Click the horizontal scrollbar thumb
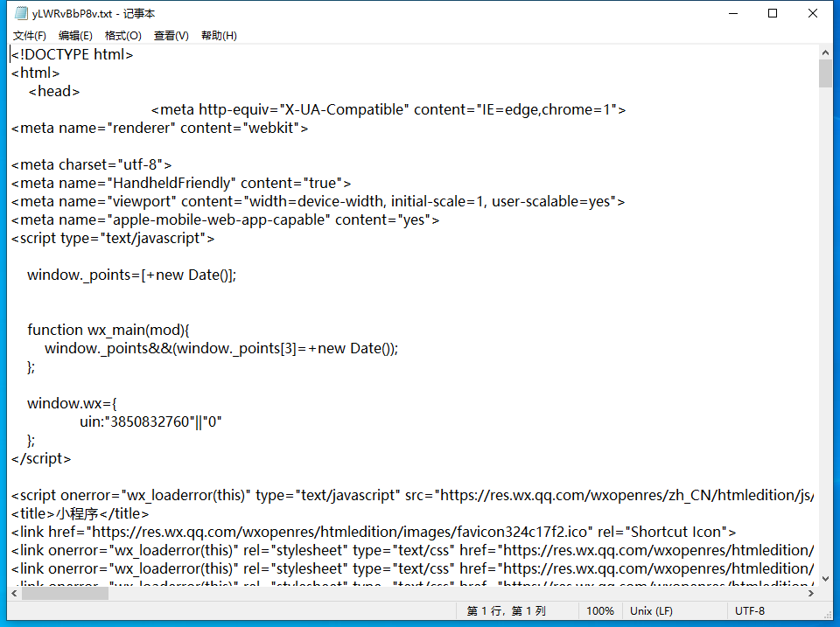Screen dimensions: 840x627 click(65, 593)
